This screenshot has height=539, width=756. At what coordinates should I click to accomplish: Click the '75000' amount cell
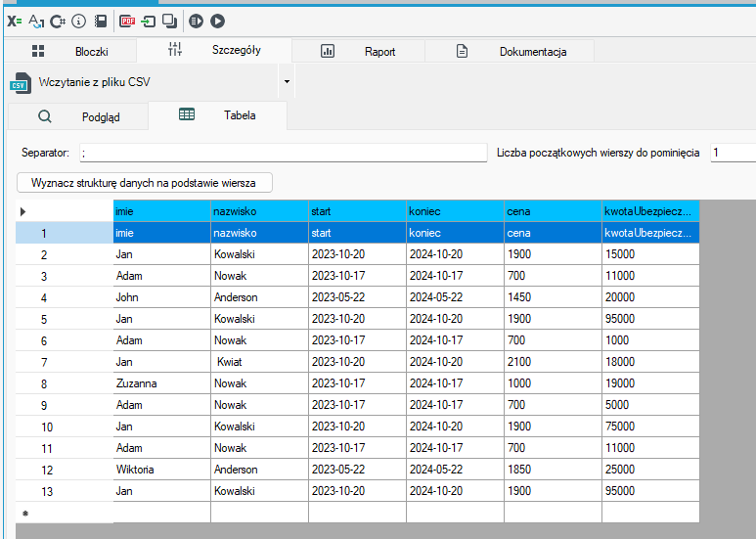pos(651,427)
